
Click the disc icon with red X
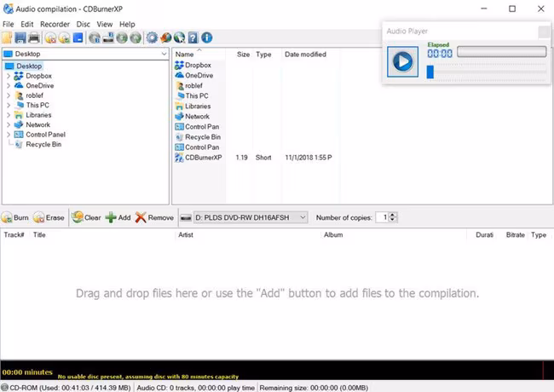pyautogui.click(x=50, y=37)
